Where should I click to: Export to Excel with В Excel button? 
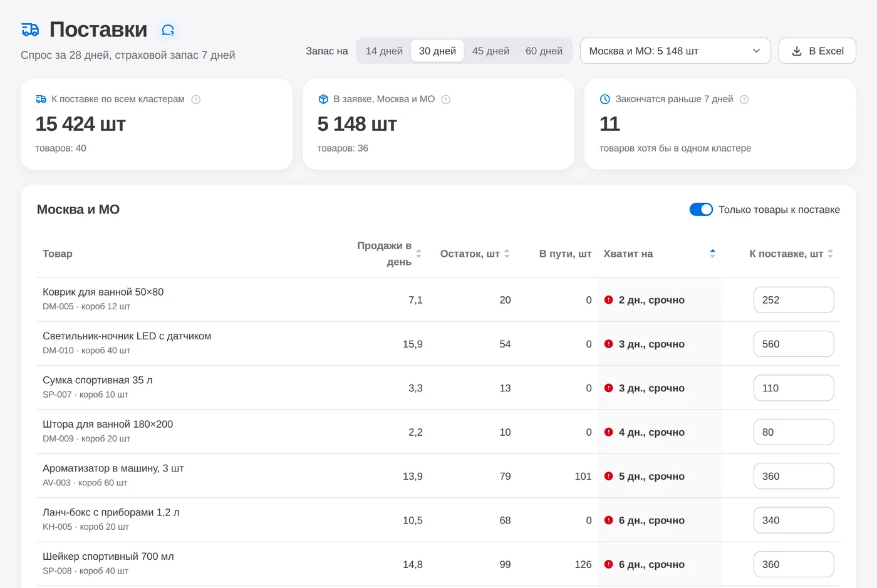[x=817, y=51]
